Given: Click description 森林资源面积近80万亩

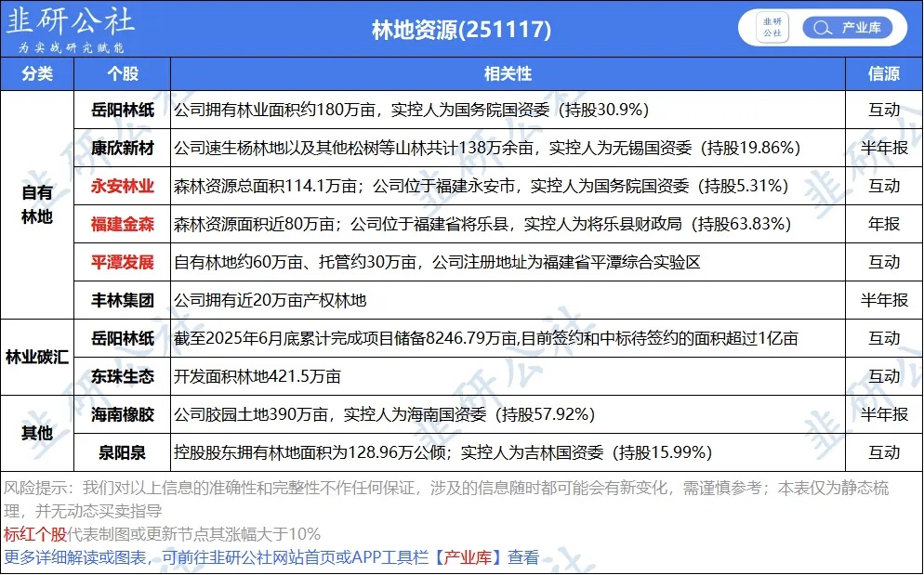Looking at the screenshot, I should pos(482,224).
